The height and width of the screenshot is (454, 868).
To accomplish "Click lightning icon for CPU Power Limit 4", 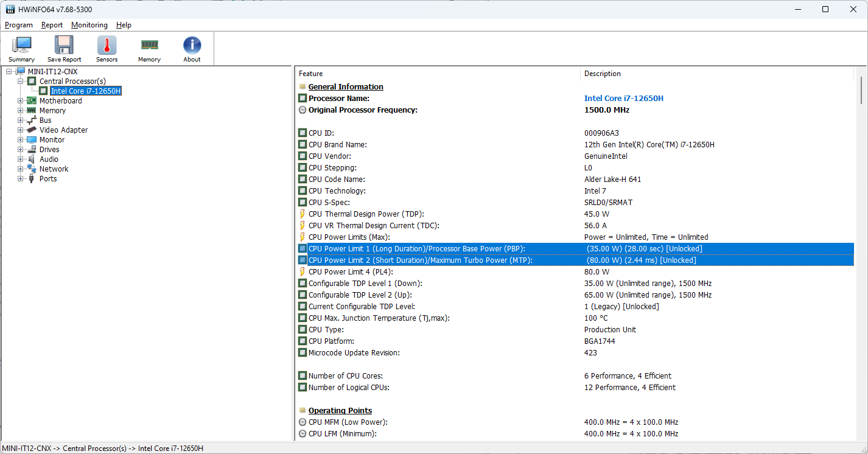I will pos(303,272).
